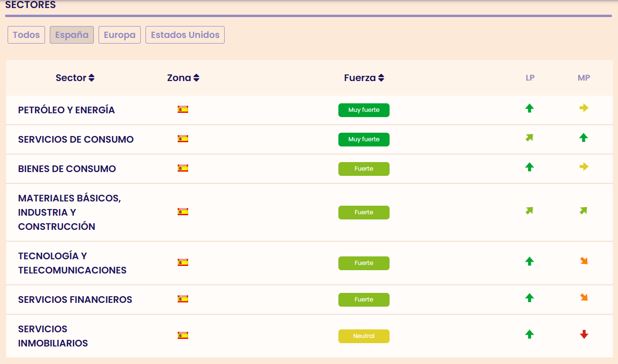Switch to the Europa filter
The height and width of the screenshot is (364, 618).
(x=119, y=35)
